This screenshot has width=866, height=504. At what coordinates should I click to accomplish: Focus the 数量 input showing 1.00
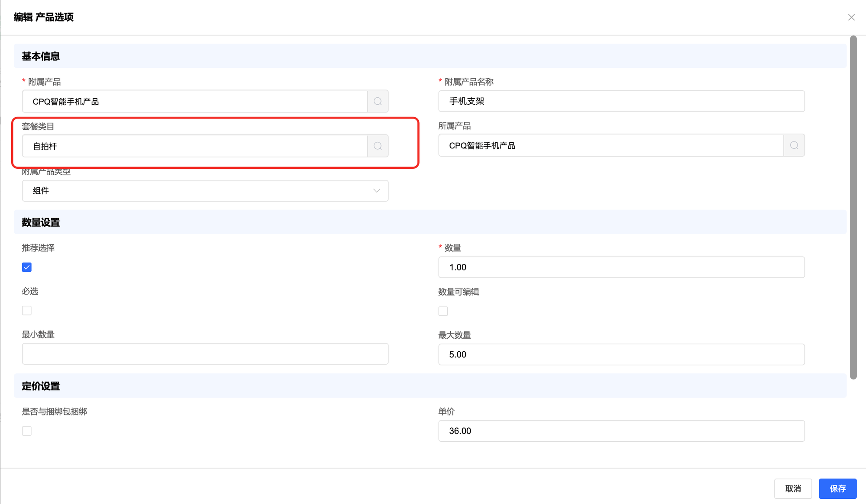point(621,267)
